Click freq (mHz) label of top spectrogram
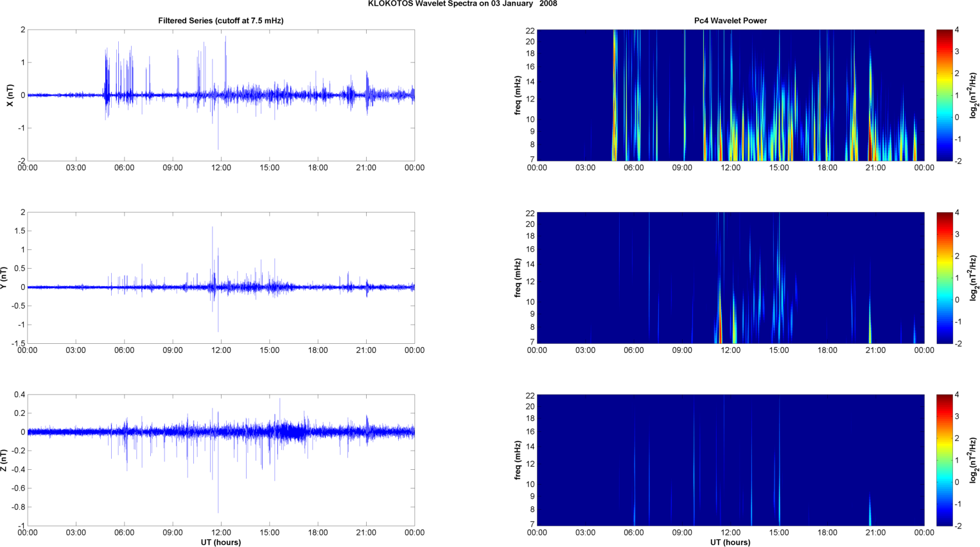 pos(518,95)
